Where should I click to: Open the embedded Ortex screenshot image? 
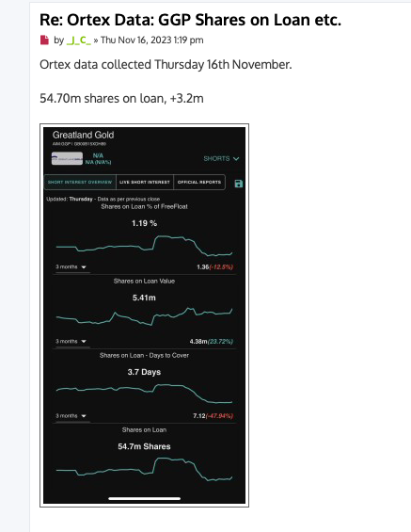tap(144, 315)
